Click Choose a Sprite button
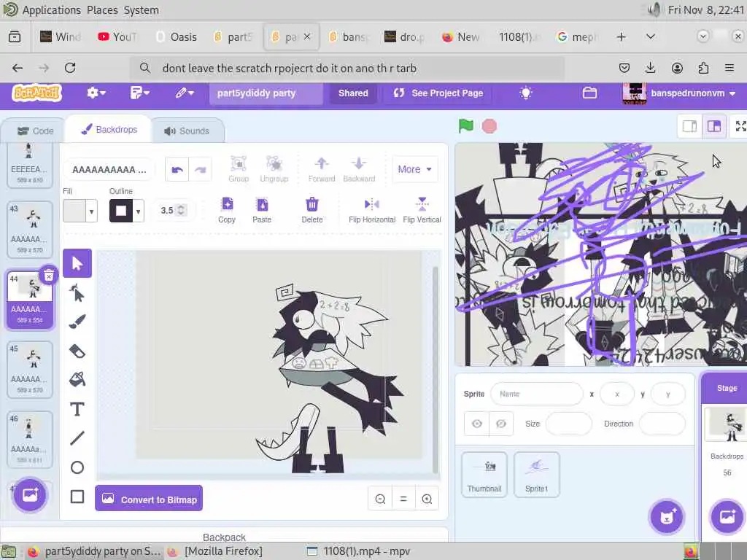Screen dimensions: 747x560 coord(667,517)
